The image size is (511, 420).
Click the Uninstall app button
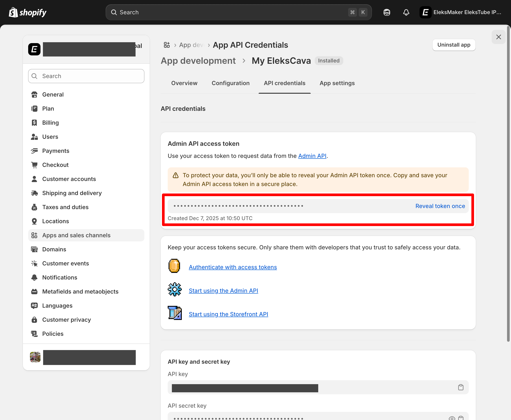coord(454,45)
